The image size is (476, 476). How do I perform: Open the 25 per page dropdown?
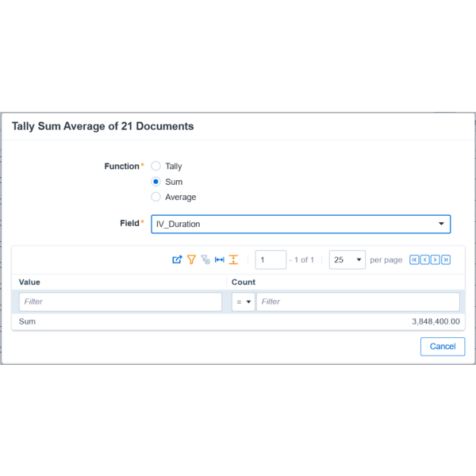coord(347,260)
